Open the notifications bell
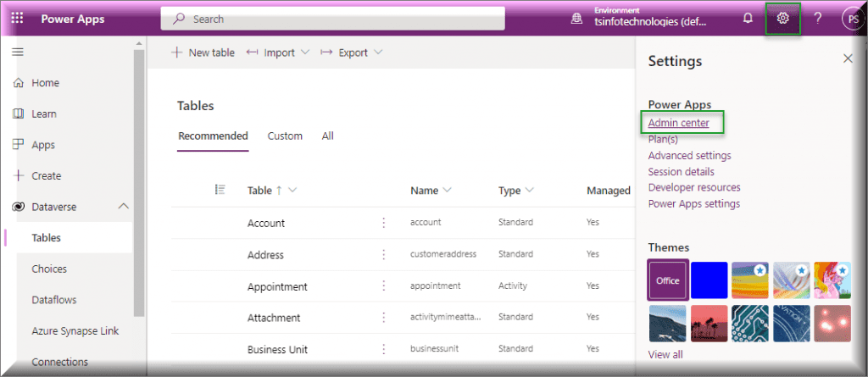868x377 pixels. [x=748, y=19]
